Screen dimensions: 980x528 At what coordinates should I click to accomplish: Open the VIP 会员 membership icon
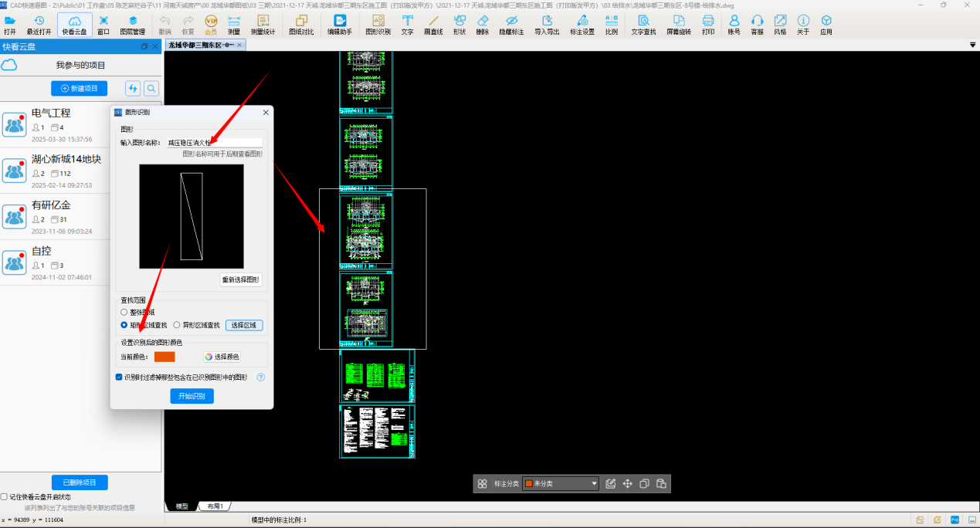pyautogui.click(x=211, y=25)
